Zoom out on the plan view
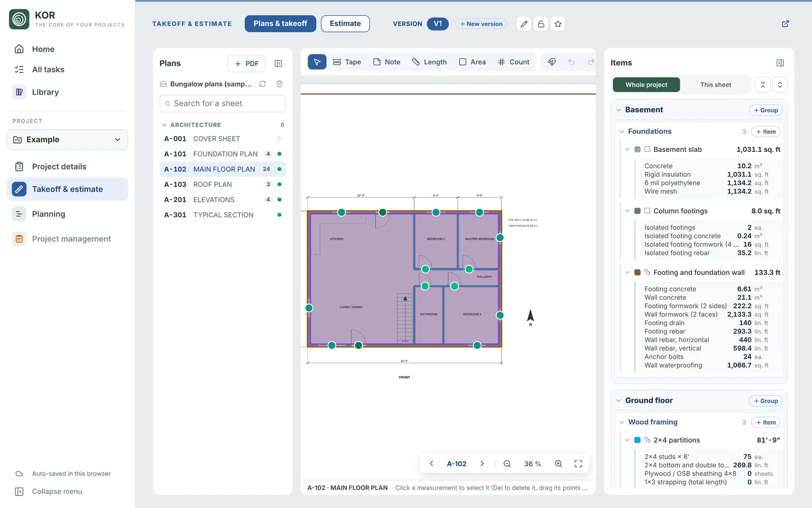 507,464
